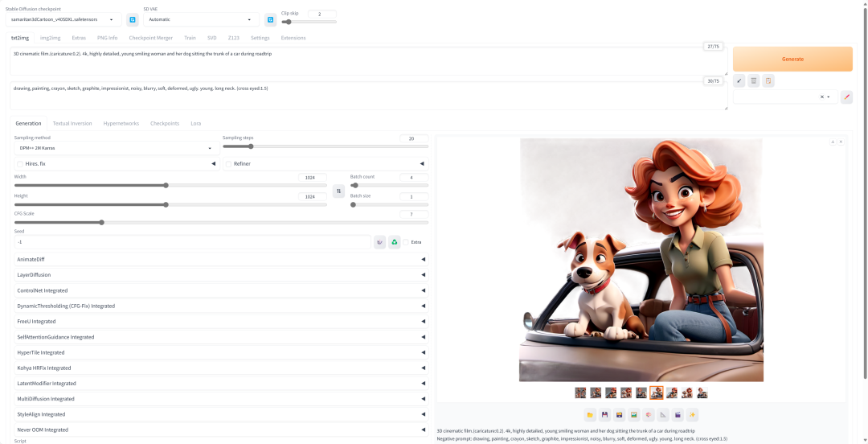This screenshot has width=868, height=444.
Task: Select the last thumbnail in gallery strip
Action: [702, 393]
